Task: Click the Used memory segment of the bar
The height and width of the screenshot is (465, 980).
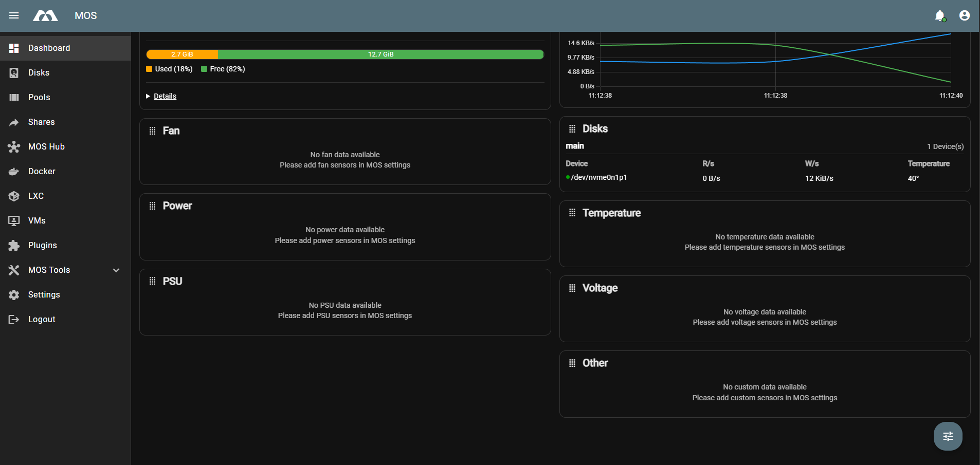Action: [x=182, y=54]
